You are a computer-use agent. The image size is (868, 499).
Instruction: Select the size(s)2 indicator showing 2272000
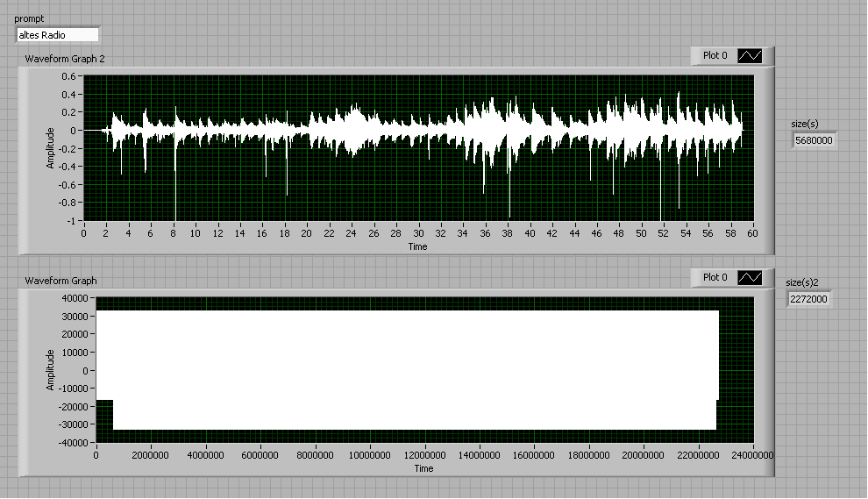coord(808,299)
